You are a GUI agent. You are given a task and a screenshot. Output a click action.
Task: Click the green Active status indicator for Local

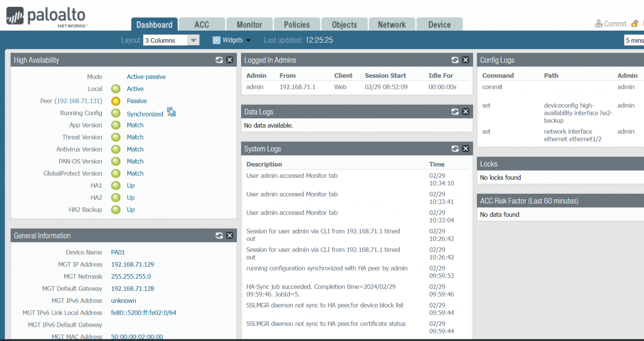(115, 89)
